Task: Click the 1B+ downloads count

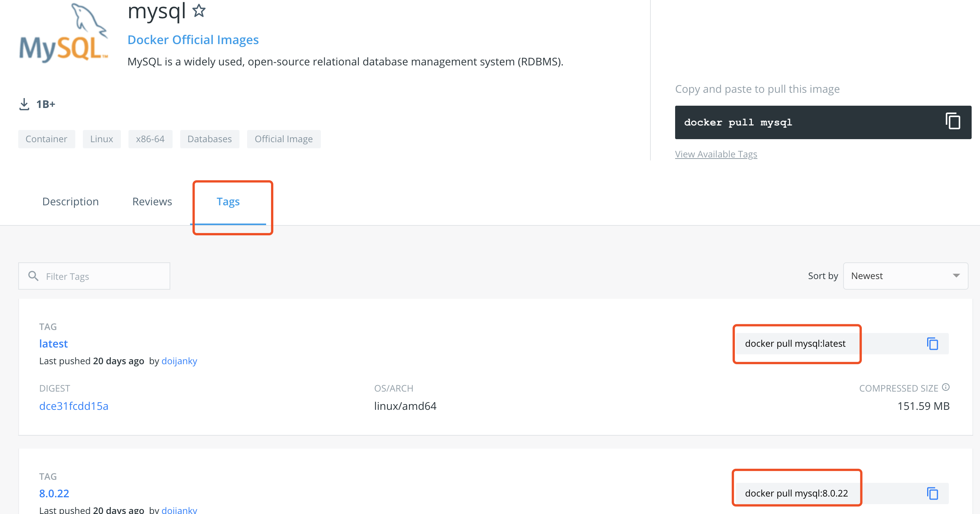Action: [x=46, y=104]
